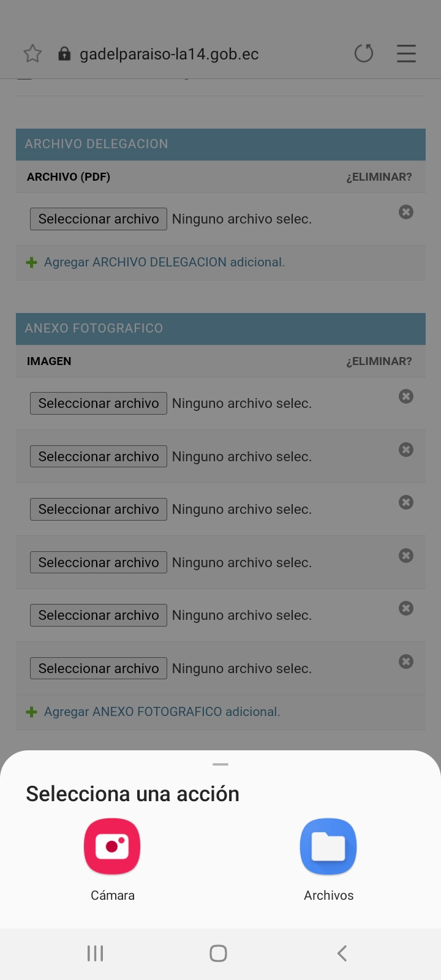Open Android recent apps button

point(95,953)
